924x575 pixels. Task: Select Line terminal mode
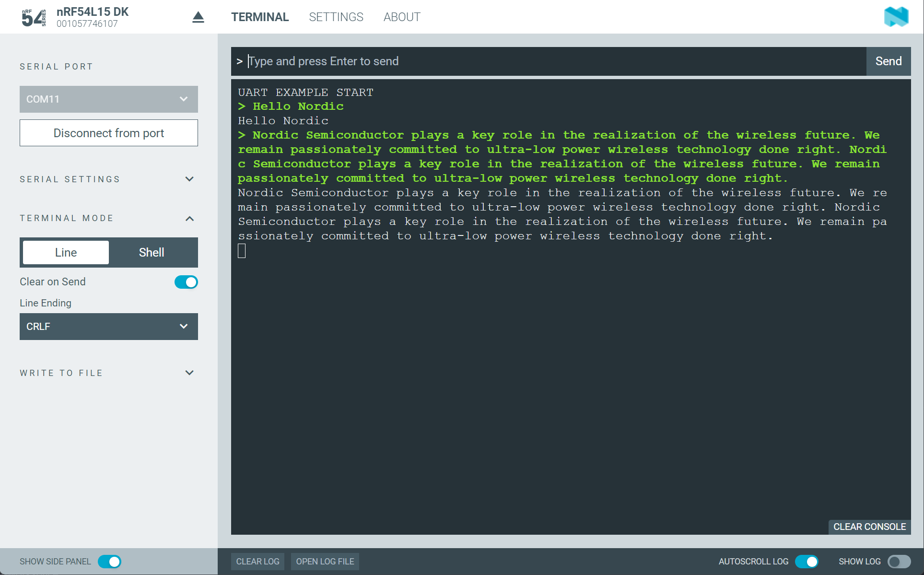tap(66, 252)
